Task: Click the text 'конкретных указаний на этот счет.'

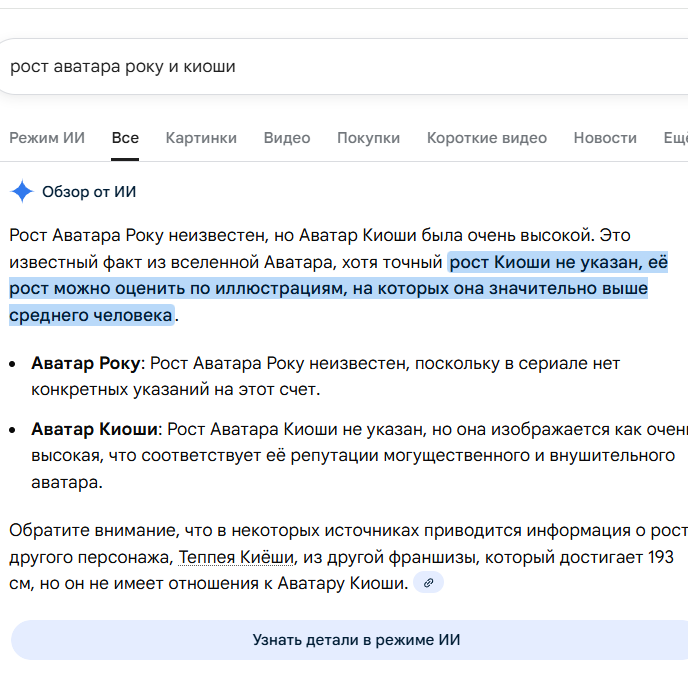Action: point(176,390)
